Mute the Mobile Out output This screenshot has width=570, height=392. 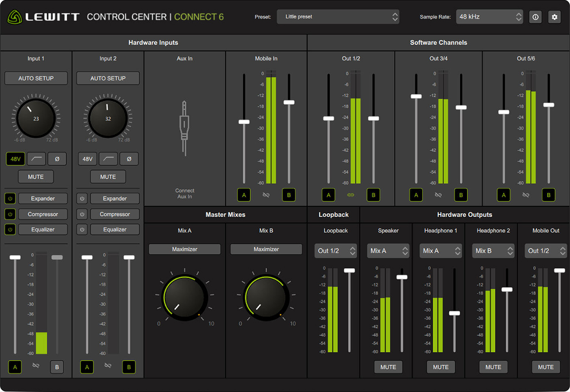pos(546,367)
